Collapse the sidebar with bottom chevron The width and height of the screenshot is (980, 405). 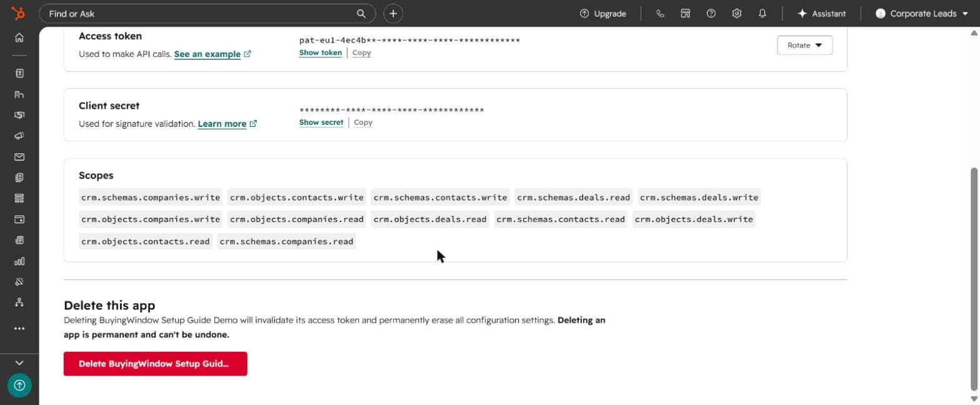tap(19, 362)
